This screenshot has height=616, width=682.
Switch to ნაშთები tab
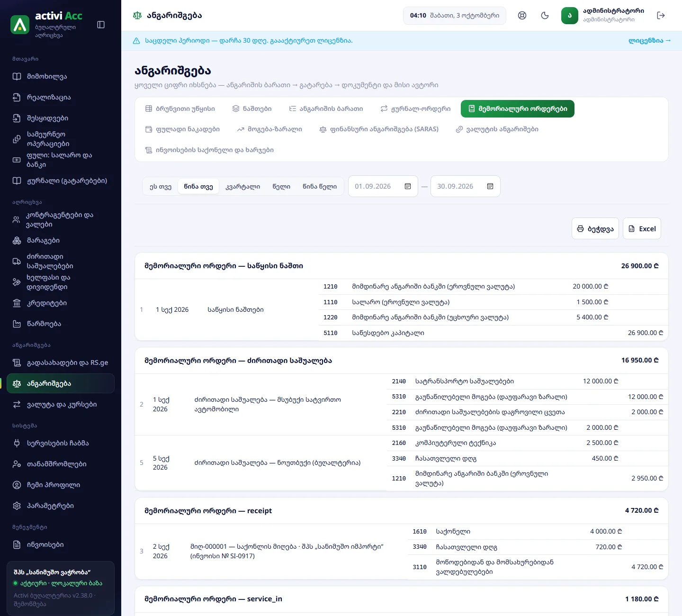click(x=252, y=109)
